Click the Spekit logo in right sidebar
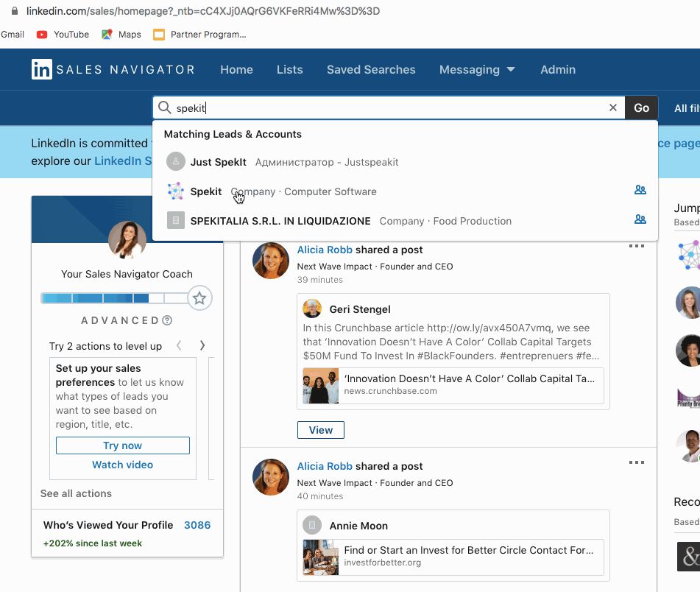The image size is (700, 592). (x=689, y=255)
